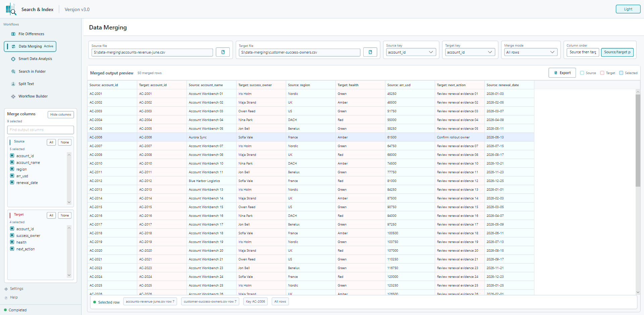Click preview table scroll-up arrow
This screenshot has width=644, height=315.
coord(638,91)
